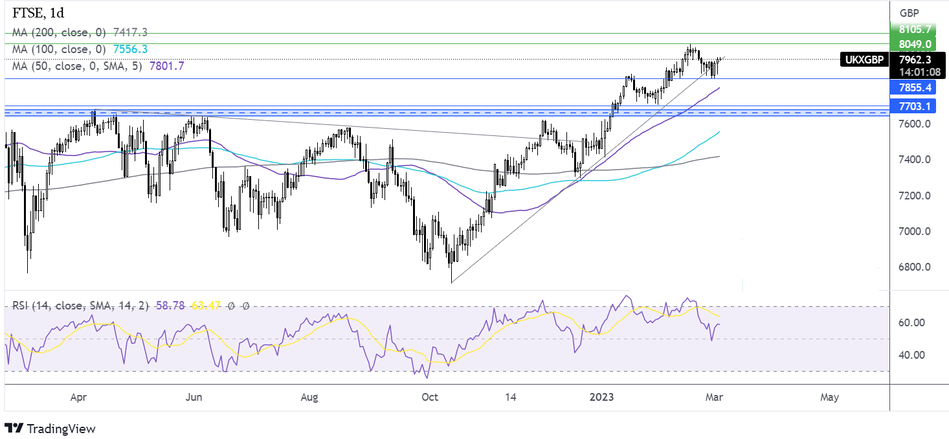The width and height of the screenshot is (949, 439).
Task: Click the Apr date on time axis
Action: (79, 398)
